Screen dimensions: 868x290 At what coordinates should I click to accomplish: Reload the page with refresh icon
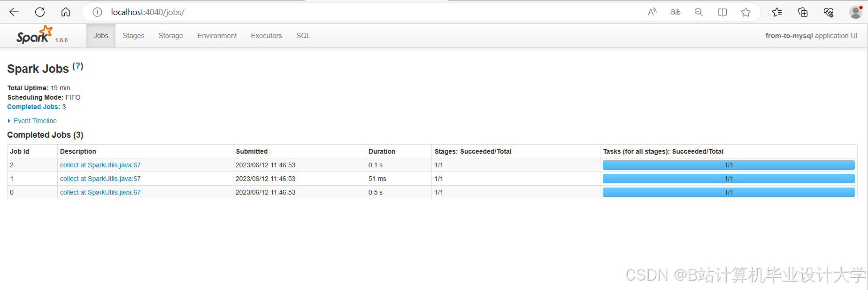coord(40,12)
